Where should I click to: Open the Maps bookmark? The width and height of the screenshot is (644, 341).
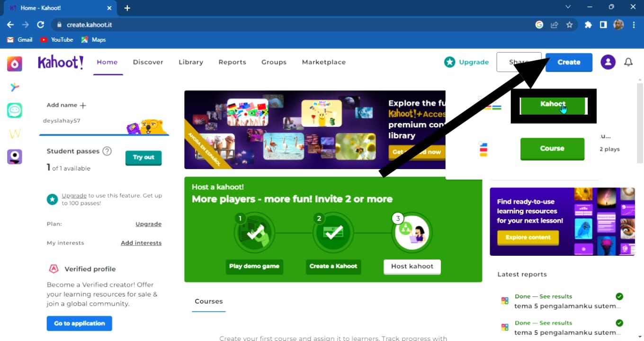coord(93,40)
